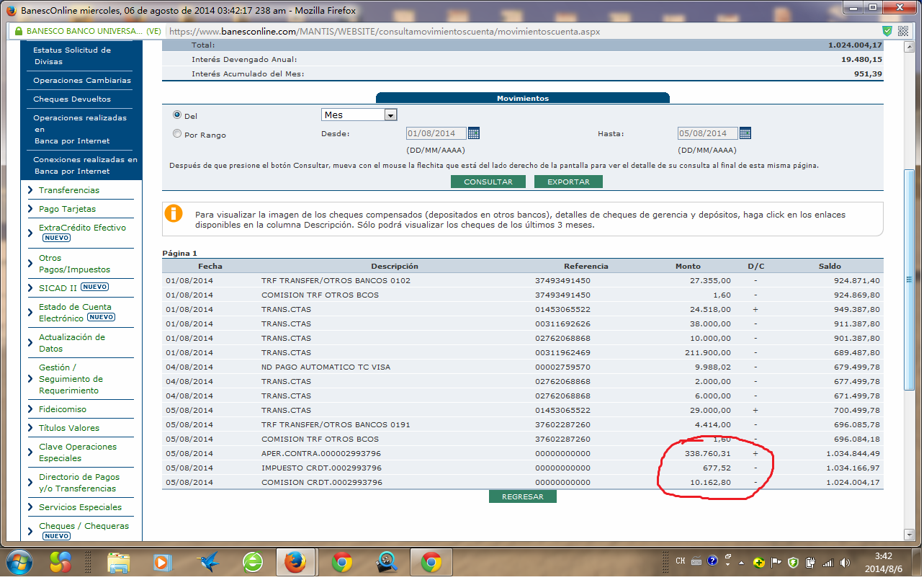Open the blue bird app in the taskbar
Screen dimensions: 924x580
click(209, 562)
